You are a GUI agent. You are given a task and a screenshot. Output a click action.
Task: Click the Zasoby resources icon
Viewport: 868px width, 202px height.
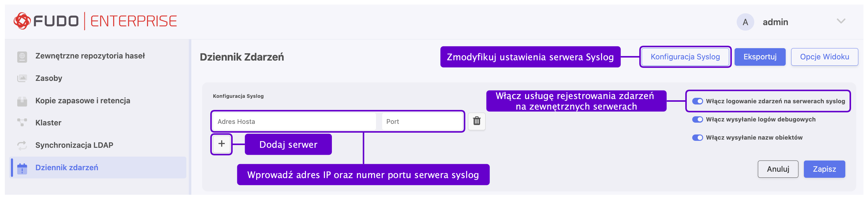(22, 78)
